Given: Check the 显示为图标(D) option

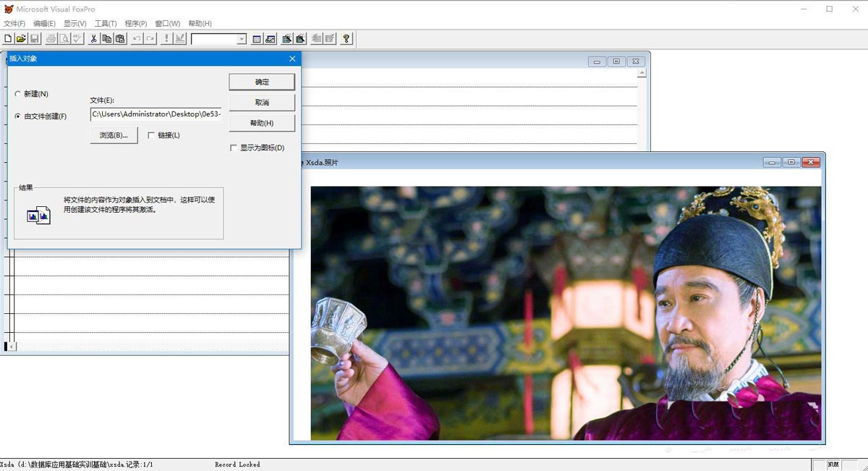Looking at the screenshot, I should 233,148.
